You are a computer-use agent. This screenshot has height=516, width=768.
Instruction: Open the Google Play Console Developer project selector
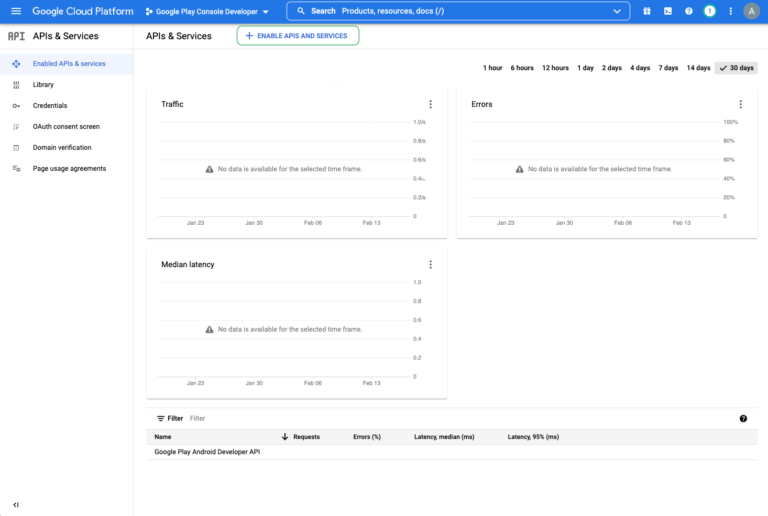tap(207, 11)
